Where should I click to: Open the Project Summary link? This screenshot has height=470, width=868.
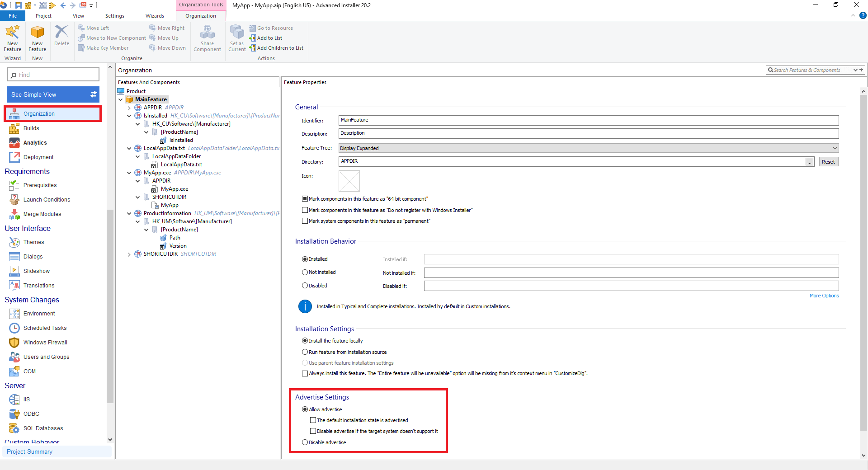[30, 451]
